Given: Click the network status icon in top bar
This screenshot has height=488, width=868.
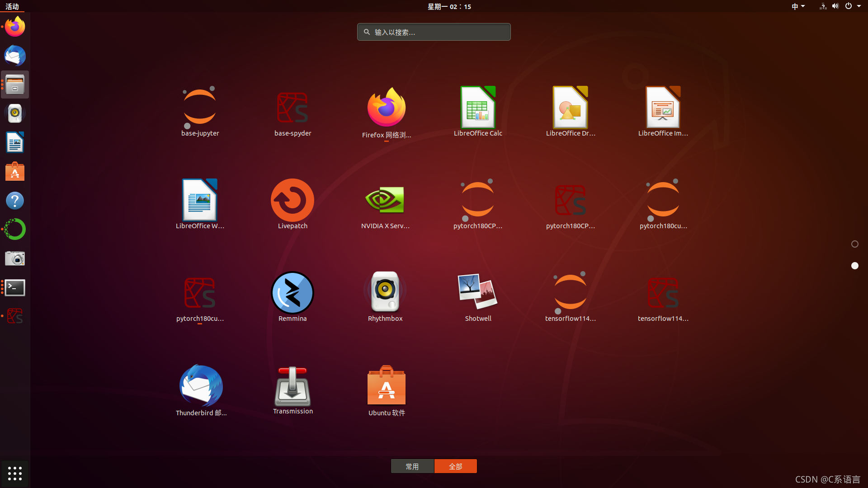Looking at the screenshot, I should pyautogui.click(x=823, y=6).
